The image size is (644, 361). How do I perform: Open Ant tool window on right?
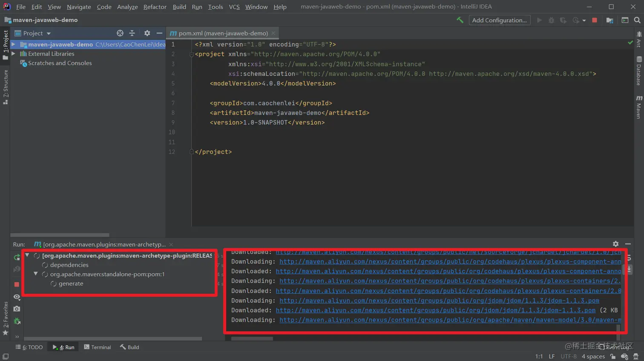point(639,39)
